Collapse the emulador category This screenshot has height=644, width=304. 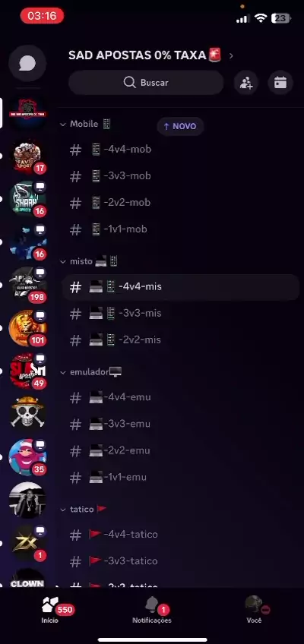[x=91, y=372]
